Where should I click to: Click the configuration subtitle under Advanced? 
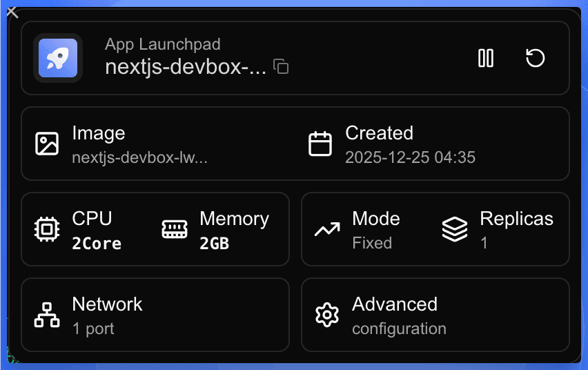click(400, 329)
